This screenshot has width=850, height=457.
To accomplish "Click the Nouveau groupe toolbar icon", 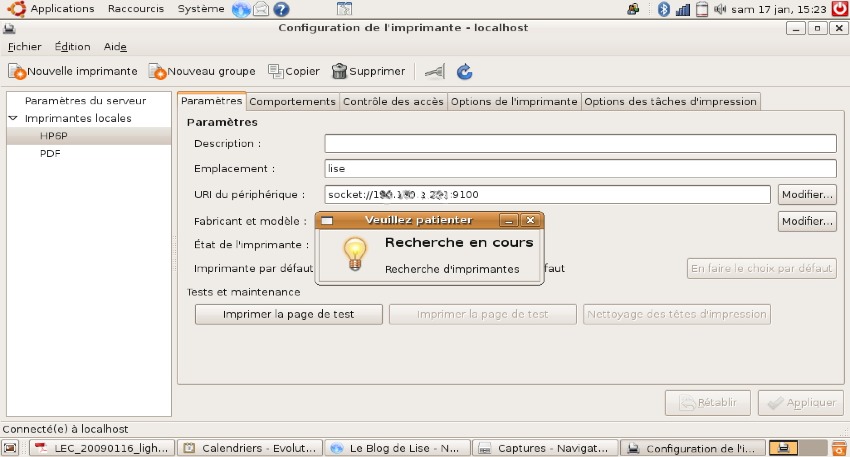I will point(157,71).
